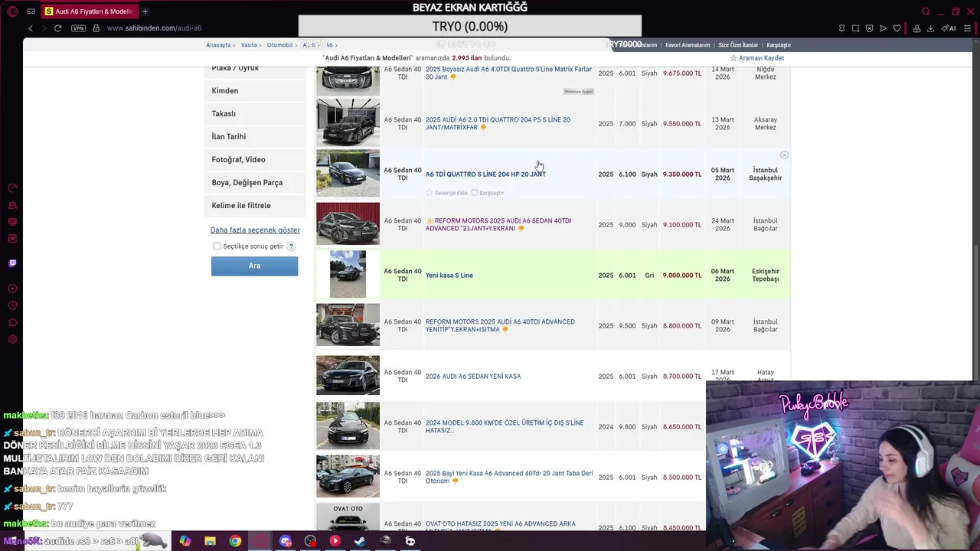Open thumbnail of 8.650.000 TL 2024 listing
The image size is (980, 551).
[348, 425]
